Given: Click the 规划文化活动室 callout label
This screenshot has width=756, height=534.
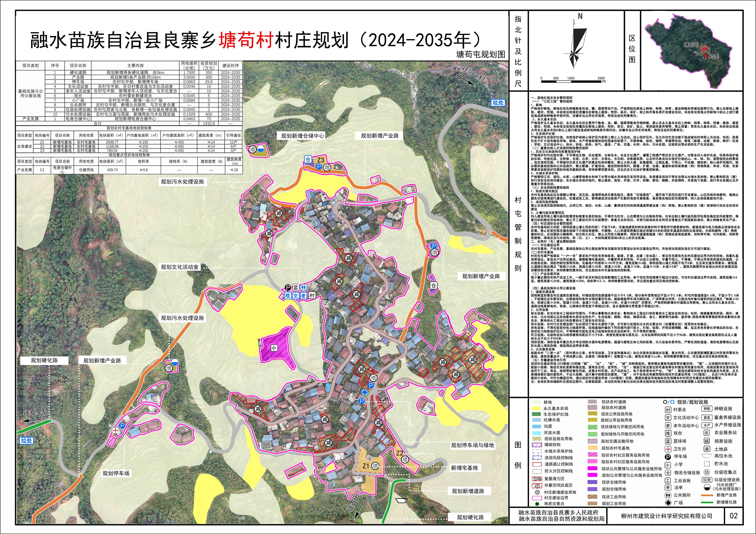Looking at the screenshot, I should click(179, 267).
